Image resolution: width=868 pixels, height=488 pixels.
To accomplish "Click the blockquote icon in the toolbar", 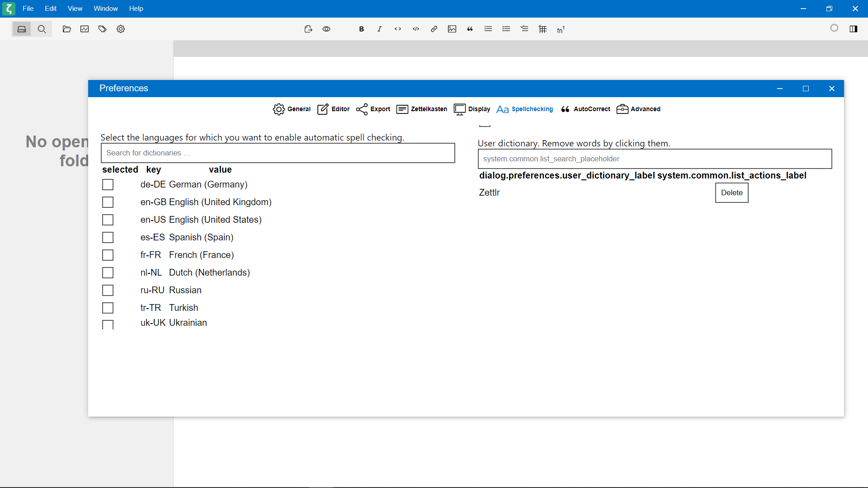I will [x=470, y=29].
